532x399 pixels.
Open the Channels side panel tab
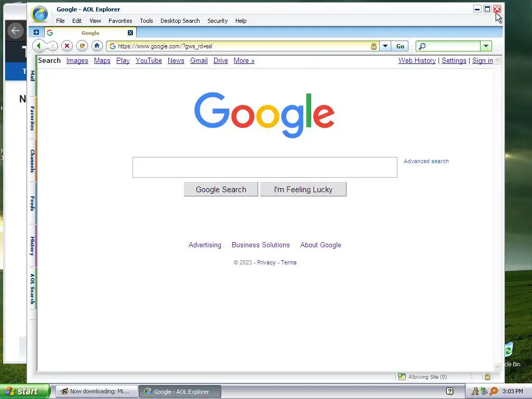(33, 161)
